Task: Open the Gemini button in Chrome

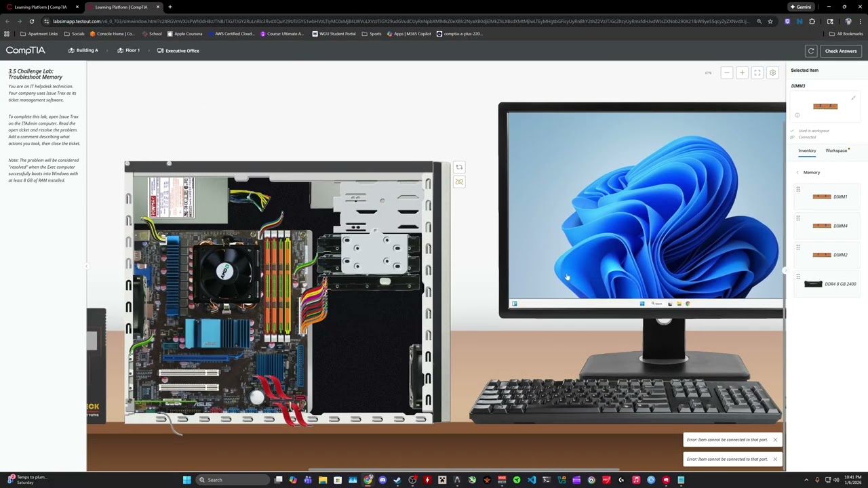Action: 801,7
